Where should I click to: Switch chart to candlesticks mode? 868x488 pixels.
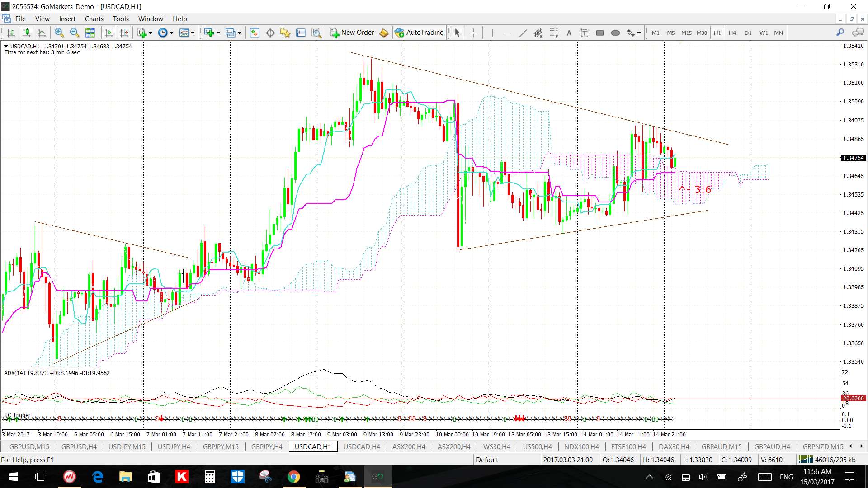pyautogui.click(x=26, y=33)
